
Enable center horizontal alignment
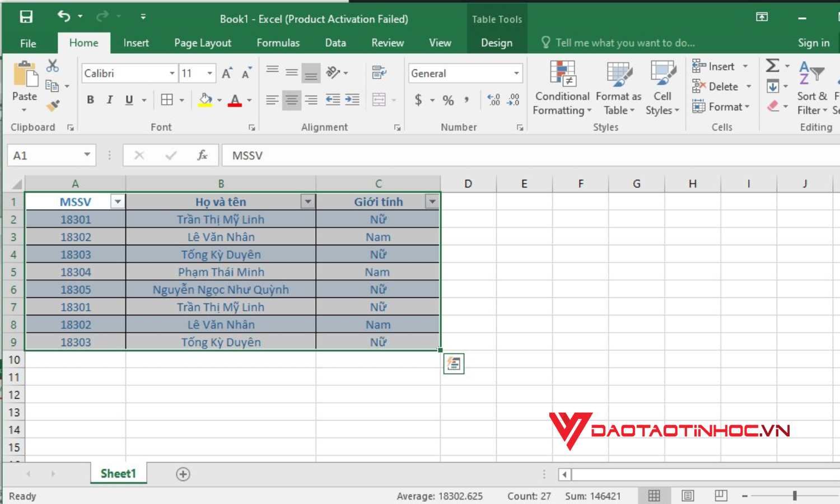point(291,100)
